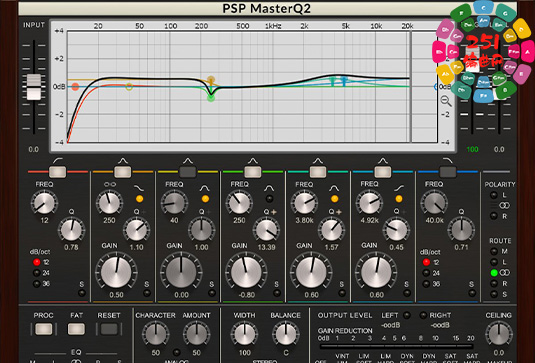Click the orange node near 250 Hz on graph

point(211,80)
